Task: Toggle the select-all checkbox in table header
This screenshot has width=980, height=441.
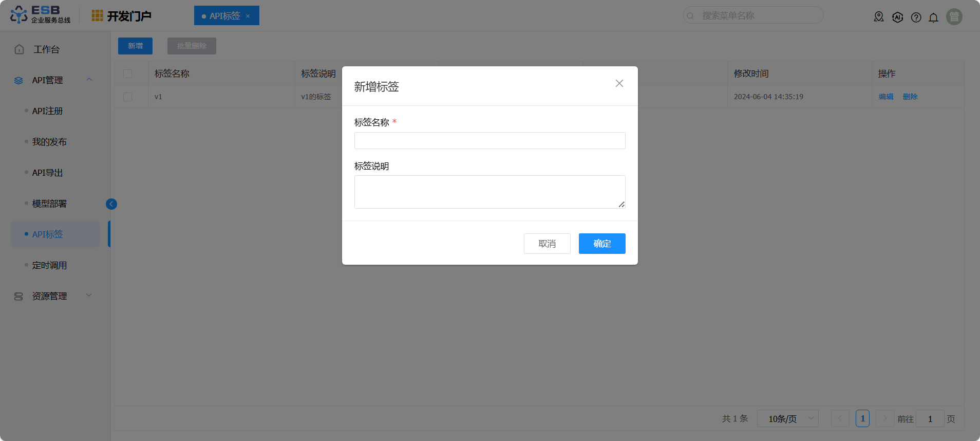Action: [x=128, y=74]
